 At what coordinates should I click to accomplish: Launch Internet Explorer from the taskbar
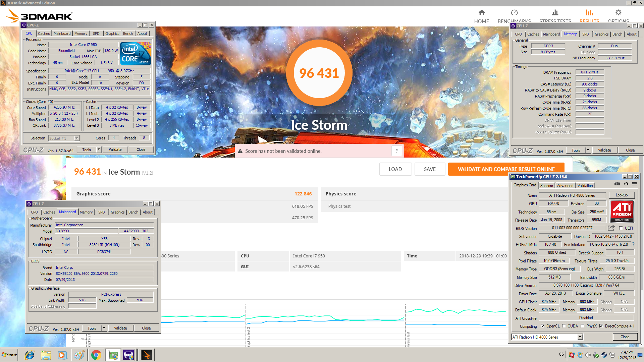[30, 355]
